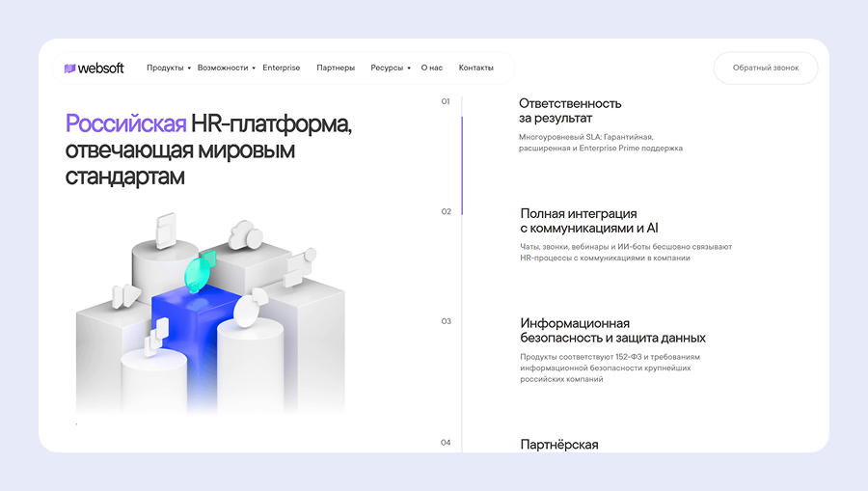
Task: Click the white cloud icon in illustration
Action: (x=242, y=234)
